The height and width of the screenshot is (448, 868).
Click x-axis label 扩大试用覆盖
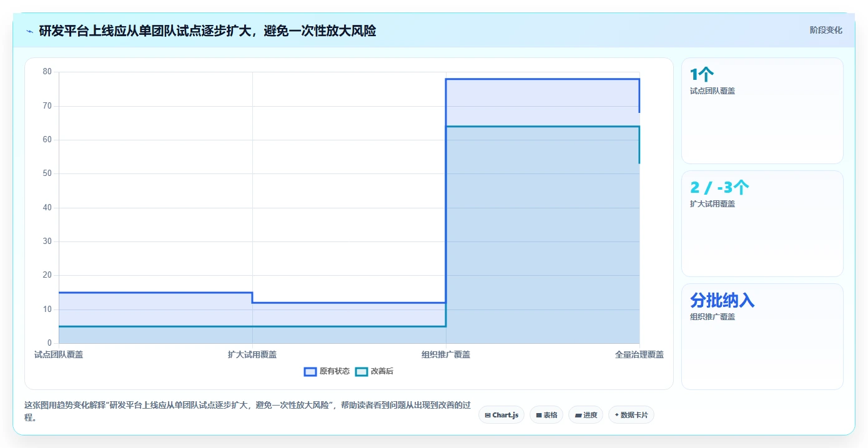[x=252, y=354]
